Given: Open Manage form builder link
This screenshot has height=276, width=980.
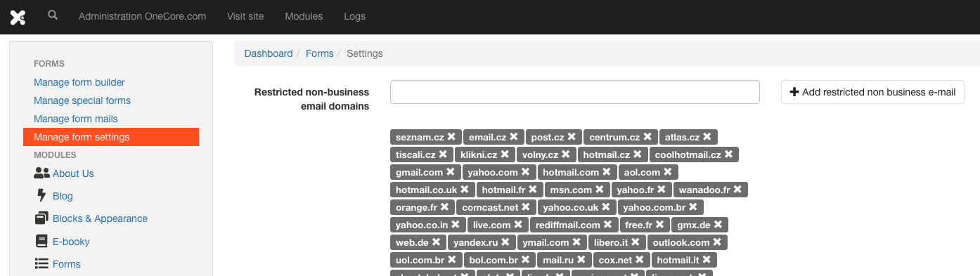Looking at the screenshot, I should click(x=79, y=82).
